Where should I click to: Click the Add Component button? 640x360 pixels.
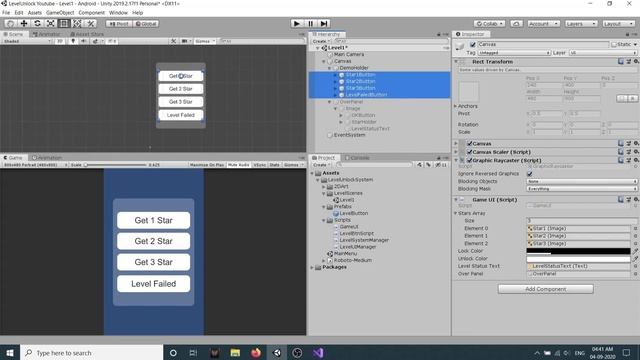(545, 289)
